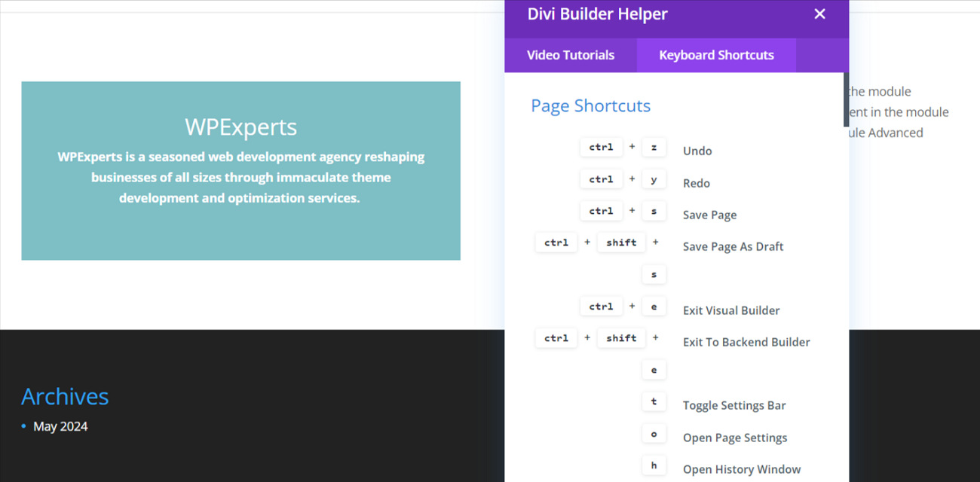Click the Exit To Backend Builder label
980x482 pixels.
tap(746, 342)
